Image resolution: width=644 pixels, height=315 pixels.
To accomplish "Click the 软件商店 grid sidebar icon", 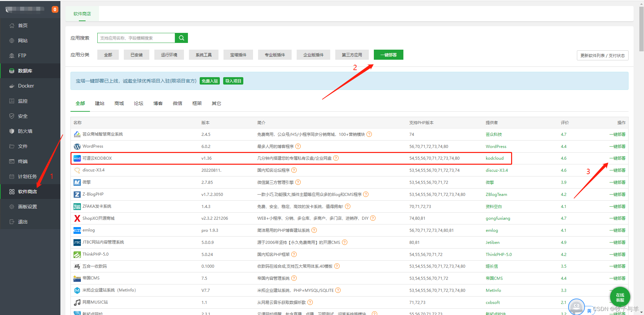I will click(12, 192).
